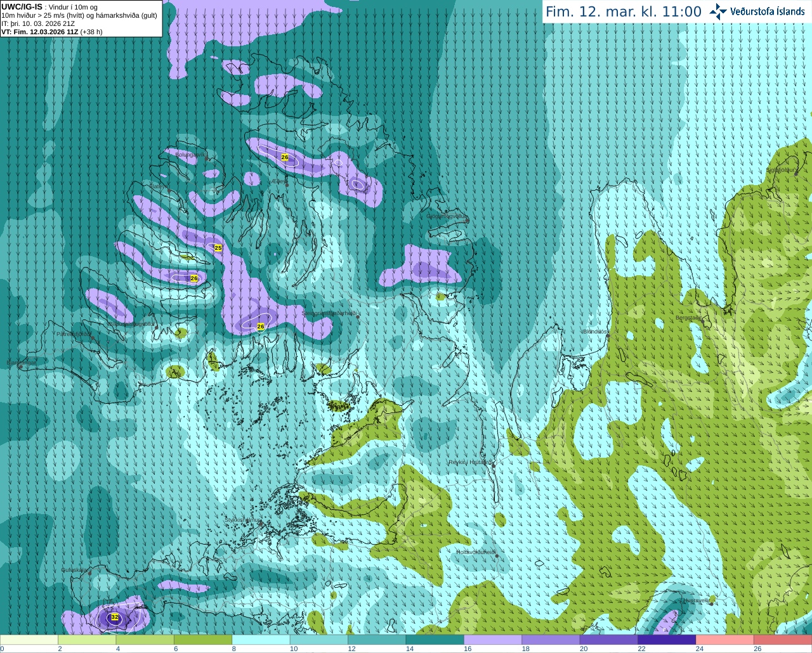The width and height of the screenshot is (812, 653).
Task: Click the medium teal 12–14 m/s legend swatch
Action: click(x=377, y=640)
